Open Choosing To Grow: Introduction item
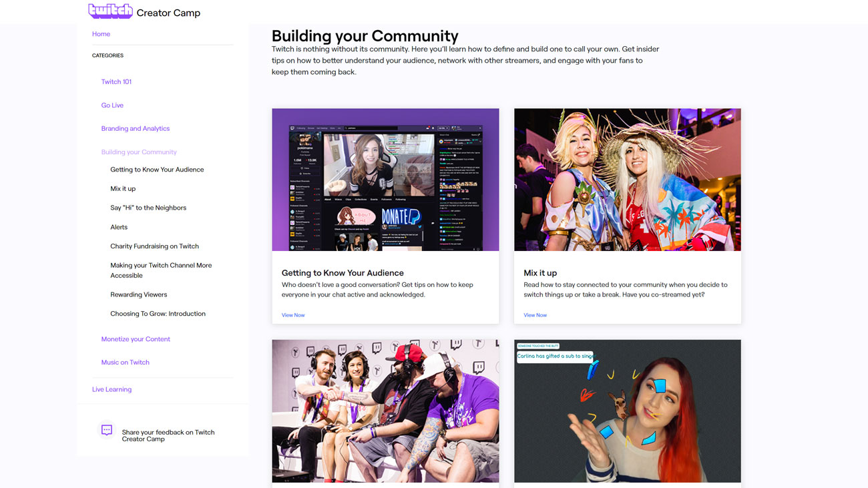The width and height of the screenshot is (868, 488). (158, 313)
